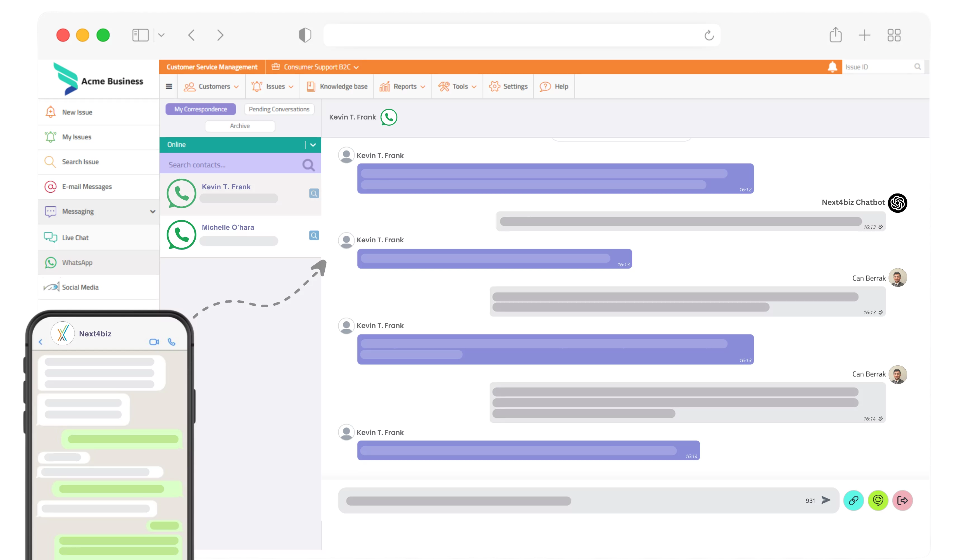Click the Issue ID search magnifier
Screen dimensions: 970x560
(917, 66)
